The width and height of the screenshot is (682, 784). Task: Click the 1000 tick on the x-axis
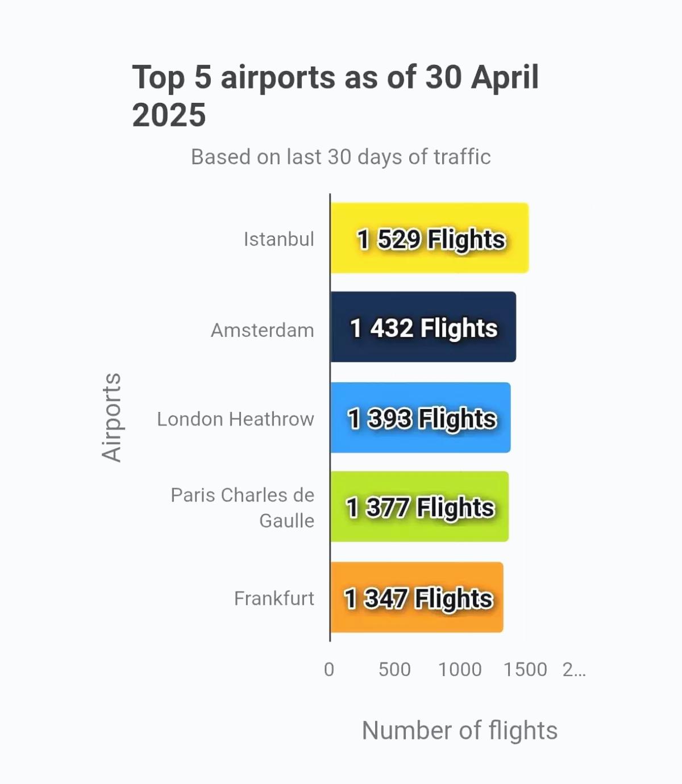pos(460,670)
